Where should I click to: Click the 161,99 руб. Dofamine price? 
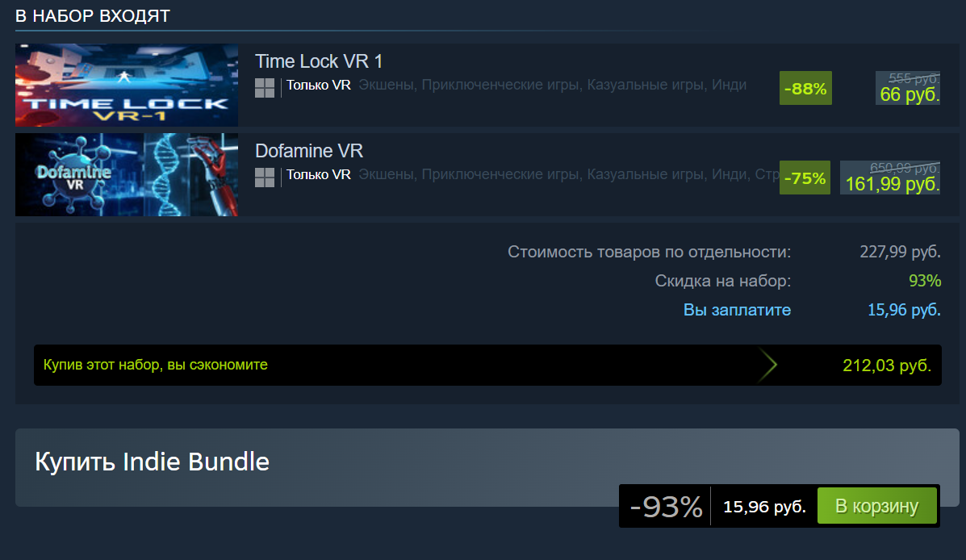[x=892, y=184]
